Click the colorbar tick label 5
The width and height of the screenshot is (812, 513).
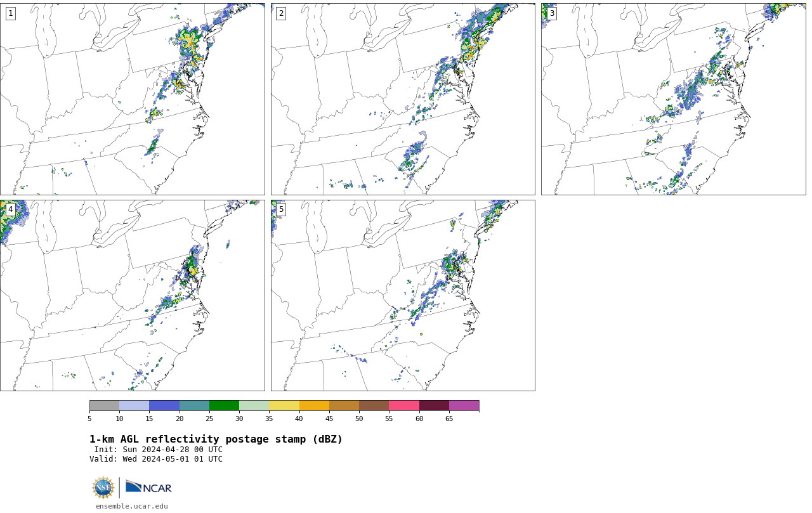click(89, 419)
